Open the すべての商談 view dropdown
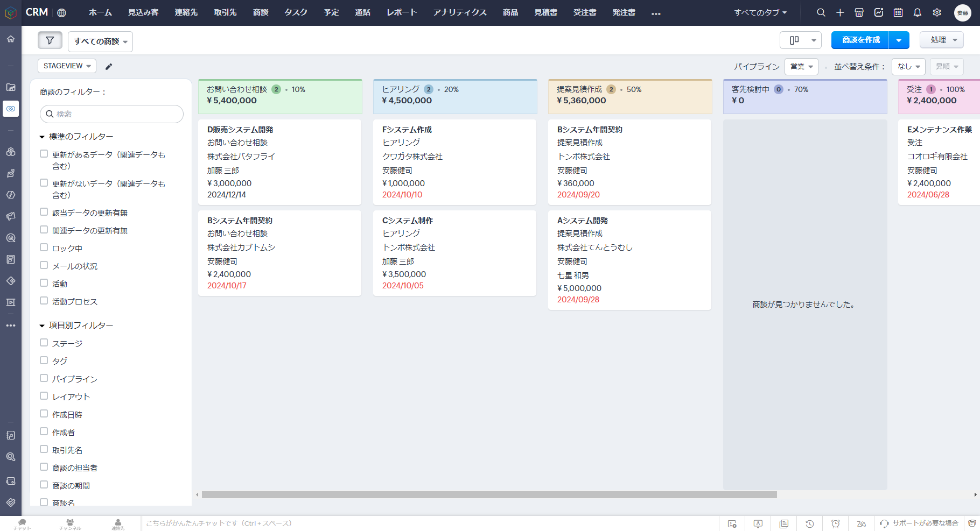Viewport: 980px width, 531px height. pyautogui.click(x=100, y=41)
